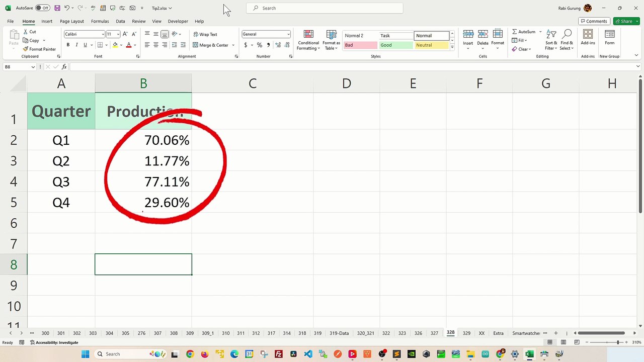This screenshot has width=644, height=362.
Task: Click the Save icon in title bar
Action: click(57, 8)
